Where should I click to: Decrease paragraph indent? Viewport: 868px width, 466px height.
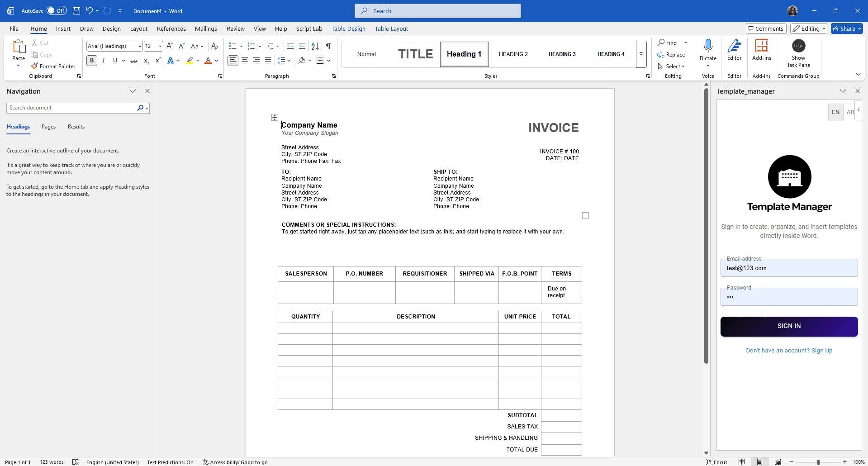pyautogui.click(x=290, y=46)
